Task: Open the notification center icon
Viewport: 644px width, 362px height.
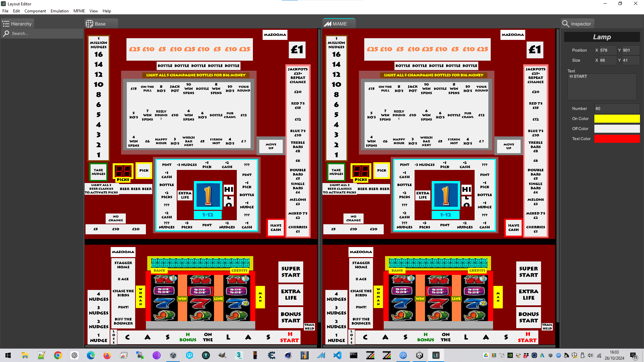Action: coord(634,356)
